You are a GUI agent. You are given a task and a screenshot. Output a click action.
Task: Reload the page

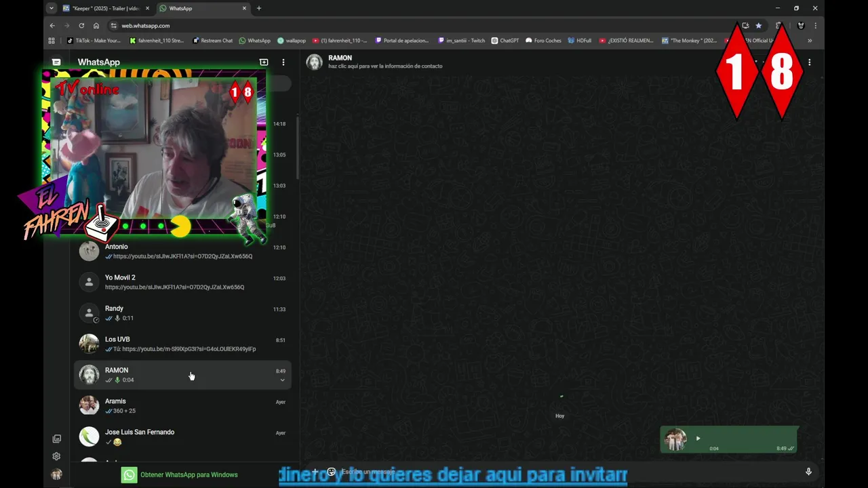pos(81,26)
